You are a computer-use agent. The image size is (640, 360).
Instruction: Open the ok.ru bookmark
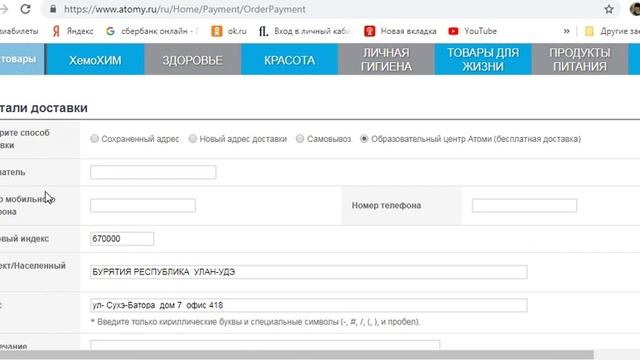229,31
